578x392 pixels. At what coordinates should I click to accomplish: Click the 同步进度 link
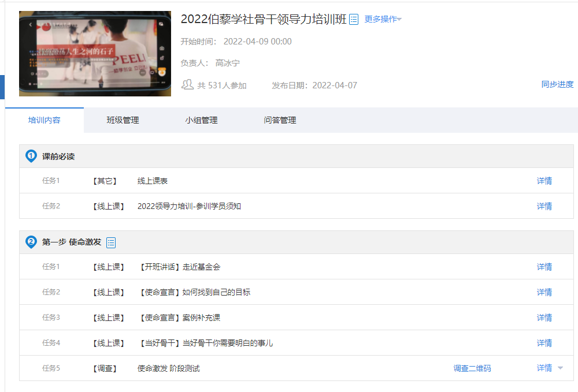557,84
